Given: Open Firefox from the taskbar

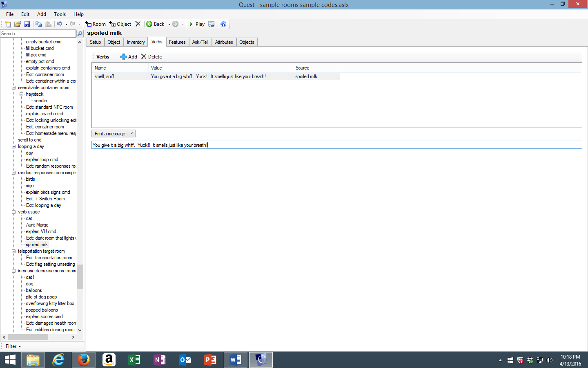Looking at the screenshot, I should (x=83, y=360).
